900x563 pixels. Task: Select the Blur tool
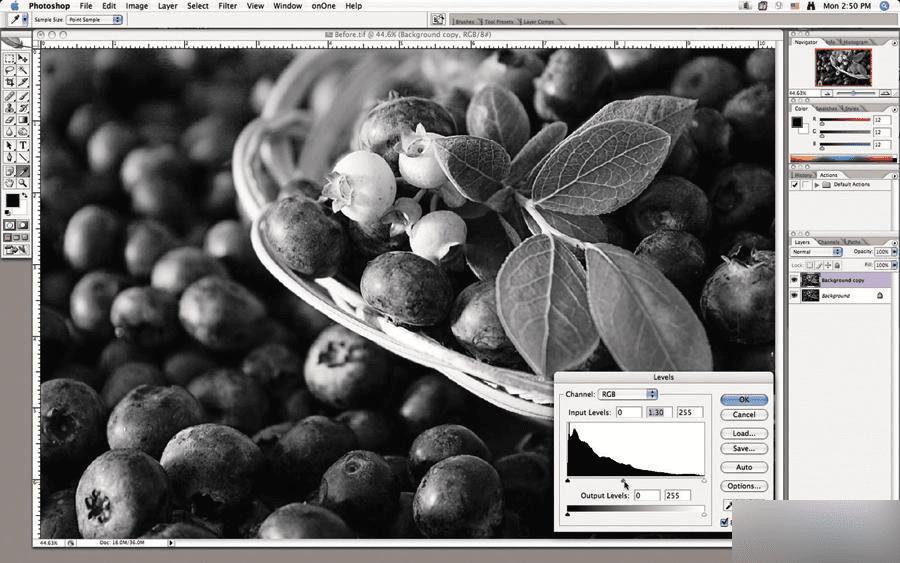pos(9,131)
